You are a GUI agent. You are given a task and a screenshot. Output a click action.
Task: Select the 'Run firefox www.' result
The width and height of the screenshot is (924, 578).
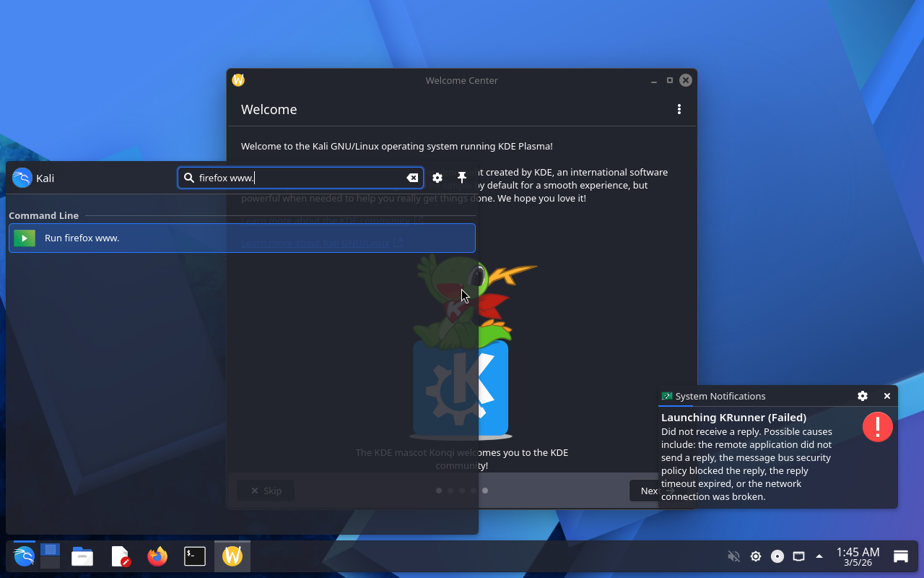pyautogui.click(x=242, y=238)
